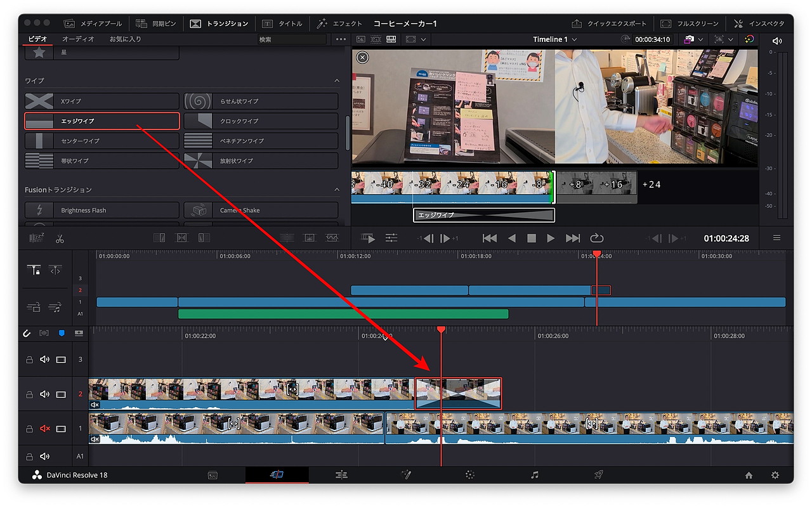812x506 pixels.
Task: Open the エフェクト panel
Action: [x=339, y=23]
